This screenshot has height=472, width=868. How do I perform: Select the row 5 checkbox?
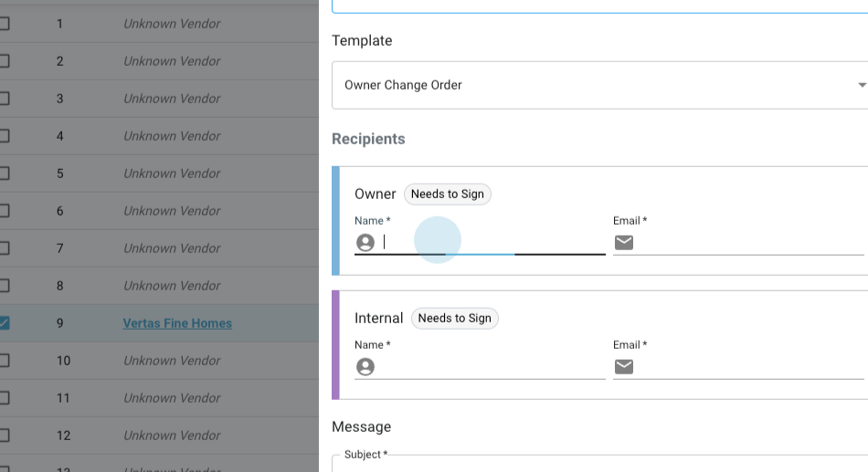[x=4, y=173]
